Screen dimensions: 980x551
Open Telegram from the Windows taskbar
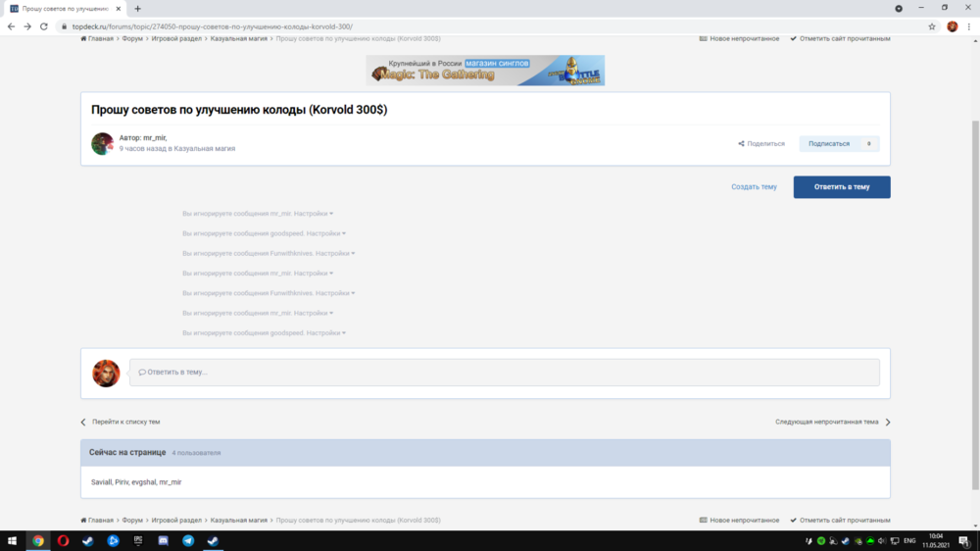click(x=188, y=540)
